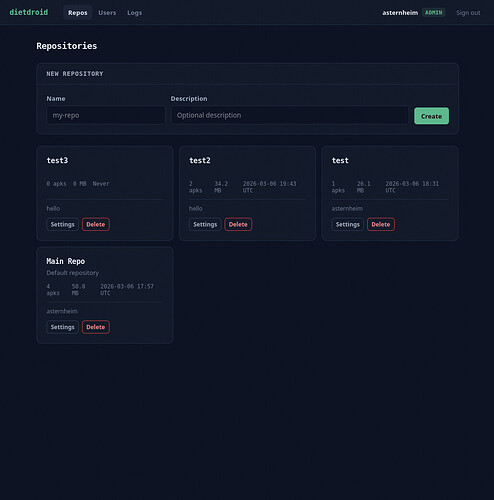Click the asternheim username in header

point(400,13)
